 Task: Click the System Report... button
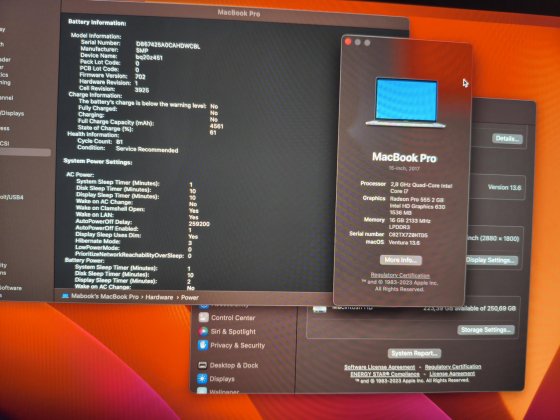[414, 353]
